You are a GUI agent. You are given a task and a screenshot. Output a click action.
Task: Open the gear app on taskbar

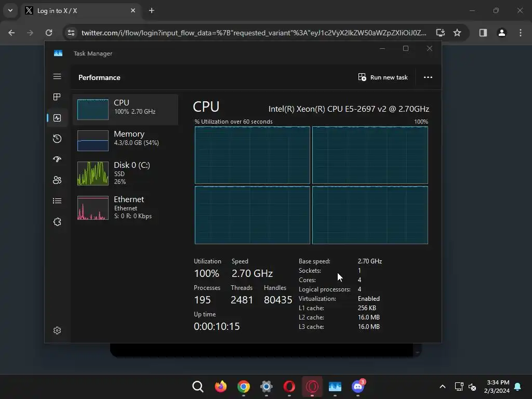(x=267, y=387)
